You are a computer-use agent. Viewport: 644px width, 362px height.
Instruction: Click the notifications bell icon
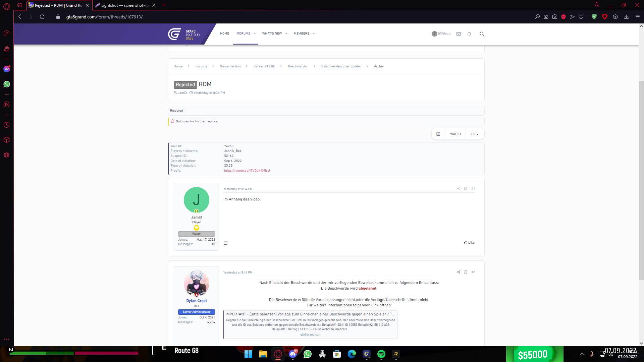click(x=469, y=34)
